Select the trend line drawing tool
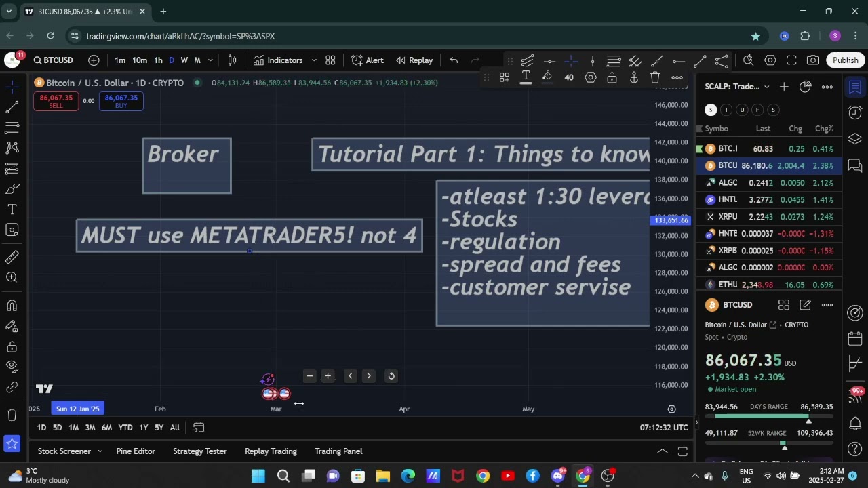This screenshot has height=488, width=868. click(12, 107)
